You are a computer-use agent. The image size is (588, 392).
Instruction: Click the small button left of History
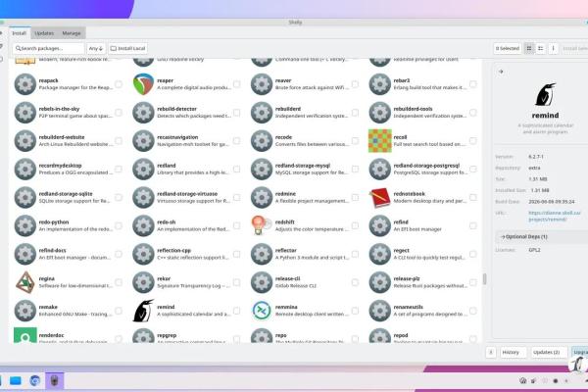(491, 352)
